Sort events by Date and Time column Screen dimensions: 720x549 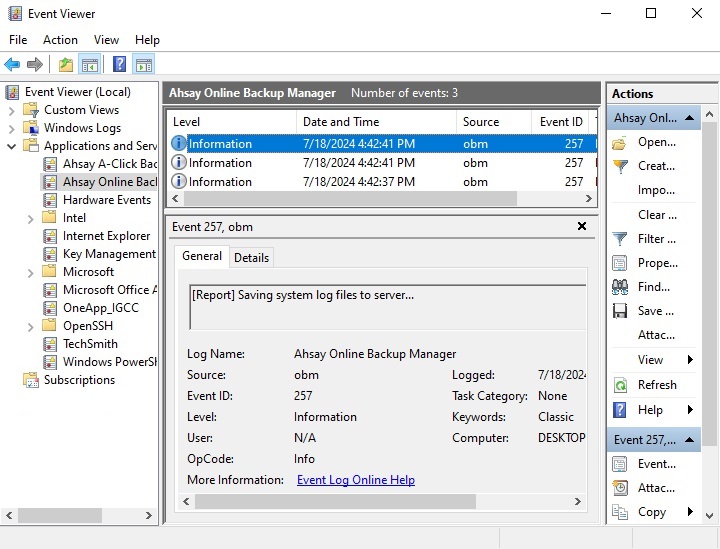[376, 122]
